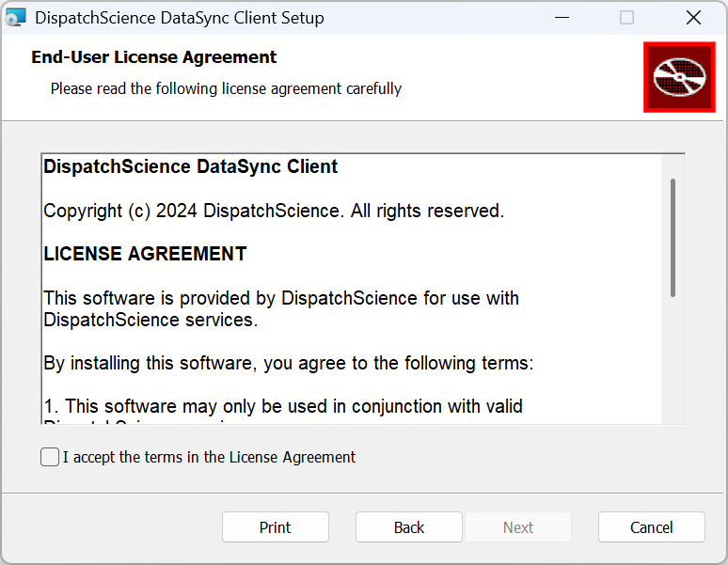Cancel the DataSync Client setup
The height and width of the screenshot is (565, 728).
(652, 527)
